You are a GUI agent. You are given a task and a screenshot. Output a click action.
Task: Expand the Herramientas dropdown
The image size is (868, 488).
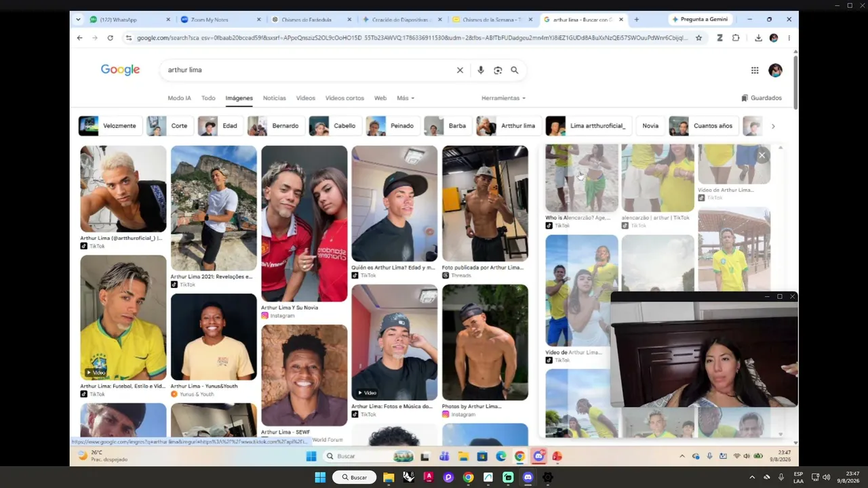point(503,98)
